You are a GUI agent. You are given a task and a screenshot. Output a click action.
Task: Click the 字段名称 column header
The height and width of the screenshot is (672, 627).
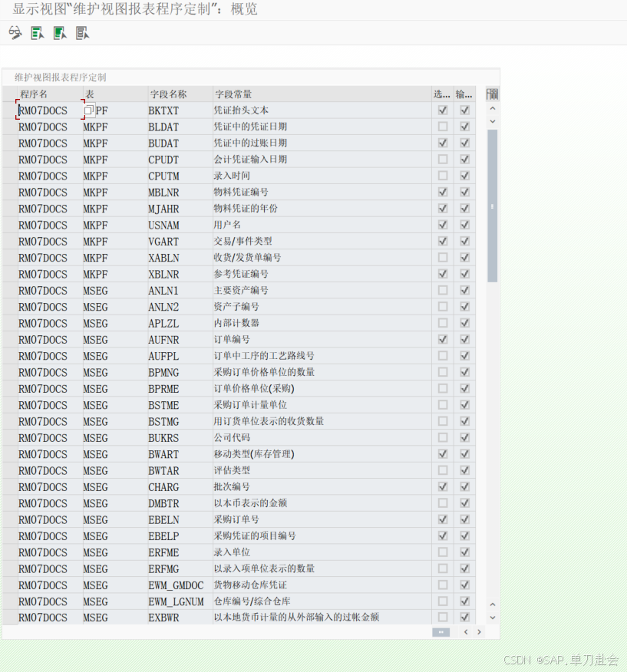pos(180,94)
